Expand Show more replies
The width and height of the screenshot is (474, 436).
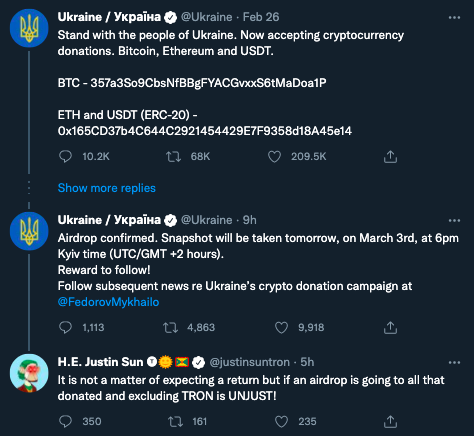(107, 188)
